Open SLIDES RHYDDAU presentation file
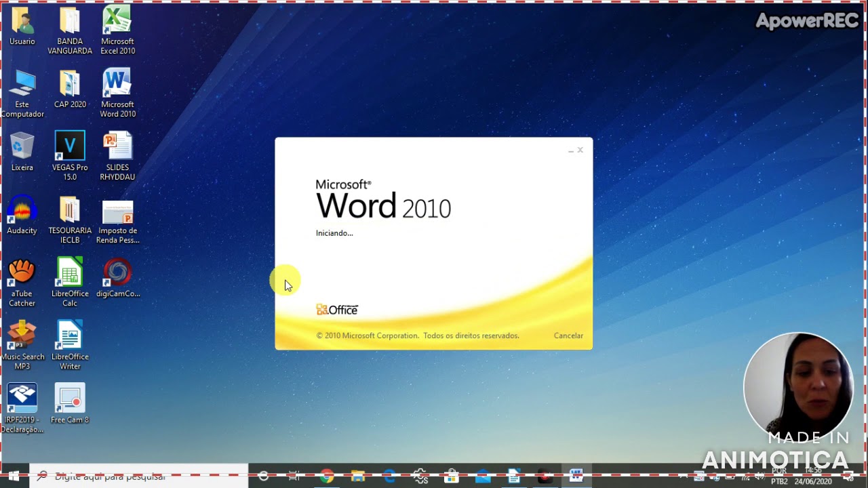The width and height of the screenshot is (868, 488). 117,157
